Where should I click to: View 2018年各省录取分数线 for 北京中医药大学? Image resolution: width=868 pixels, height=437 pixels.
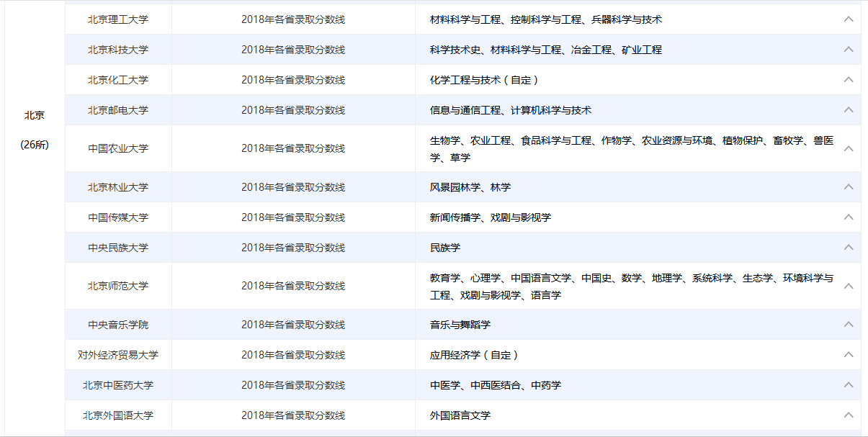[x=293, y=385]
